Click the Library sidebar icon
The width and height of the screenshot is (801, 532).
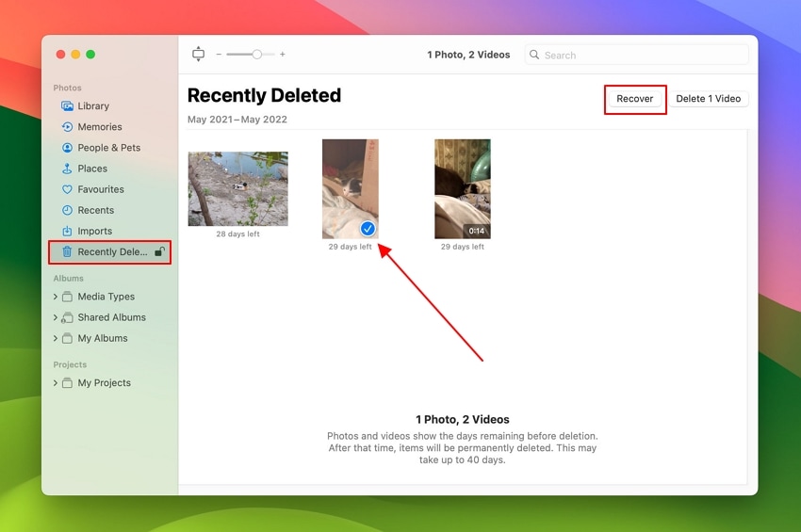(67, 106)
